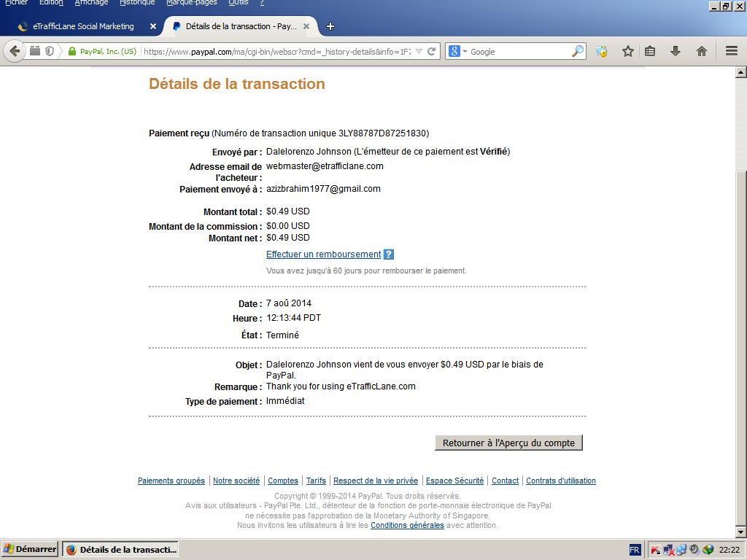747x560 pixels.
Task: Start search with the magnifier icon
Action: coord(578,52)
